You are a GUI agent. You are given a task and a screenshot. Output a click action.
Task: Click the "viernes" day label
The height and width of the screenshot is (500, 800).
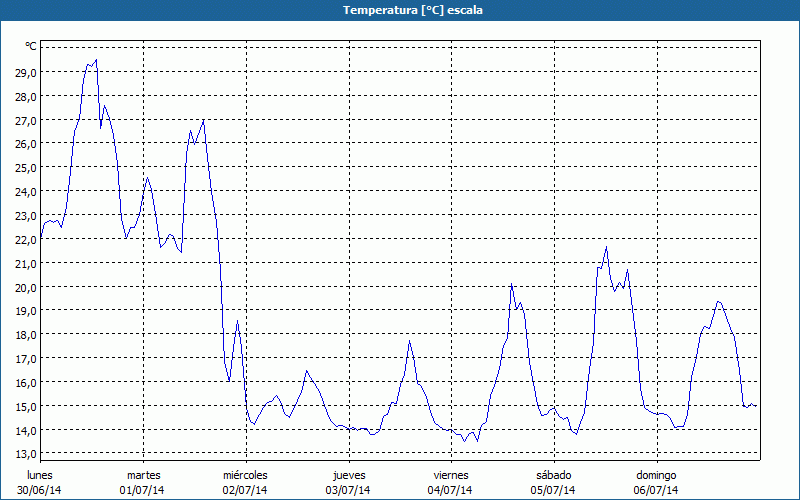pyautogui.click(x=451, y=475)
